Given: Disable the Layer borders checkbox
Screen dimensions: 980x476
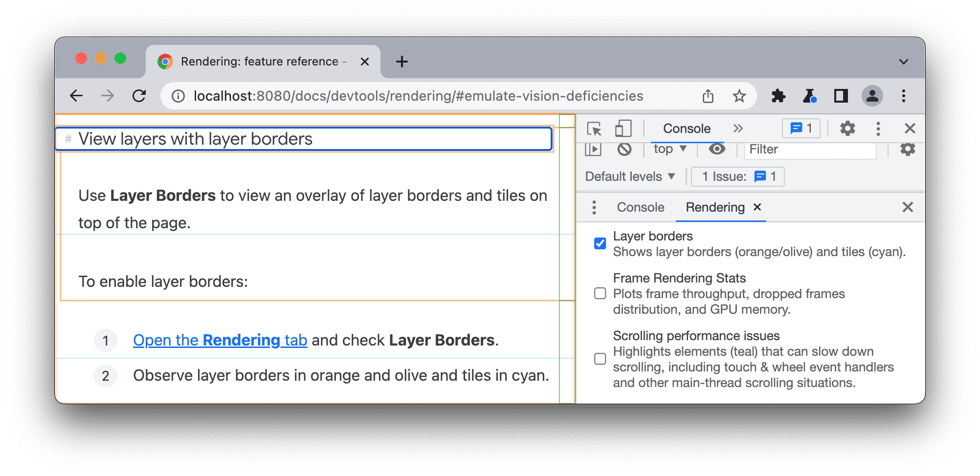Looking at the screenshot, I should tap(601, 242).
